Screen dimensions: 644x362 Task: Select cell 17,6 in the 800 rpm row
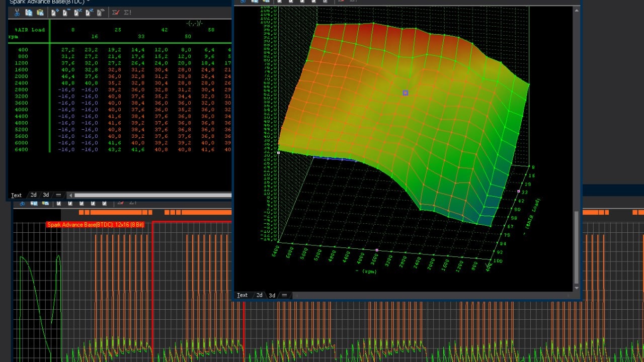point(138,56)
